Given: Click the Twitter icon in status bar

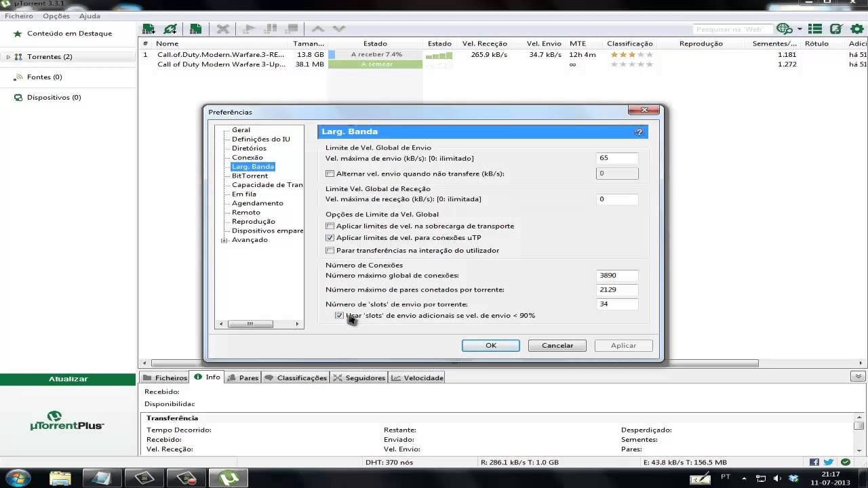Looking at the screenshot, I should click(x=829, y=462).
